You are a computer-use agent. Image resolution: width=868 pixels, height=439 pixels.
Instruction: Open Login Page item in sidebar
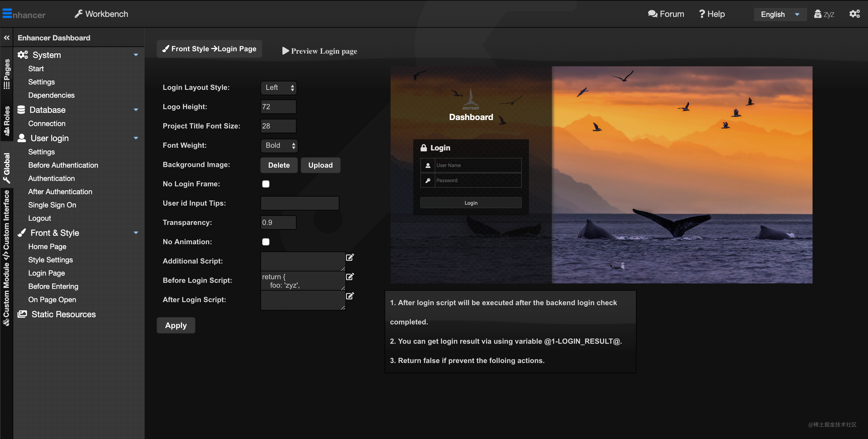tap(46, 273)
